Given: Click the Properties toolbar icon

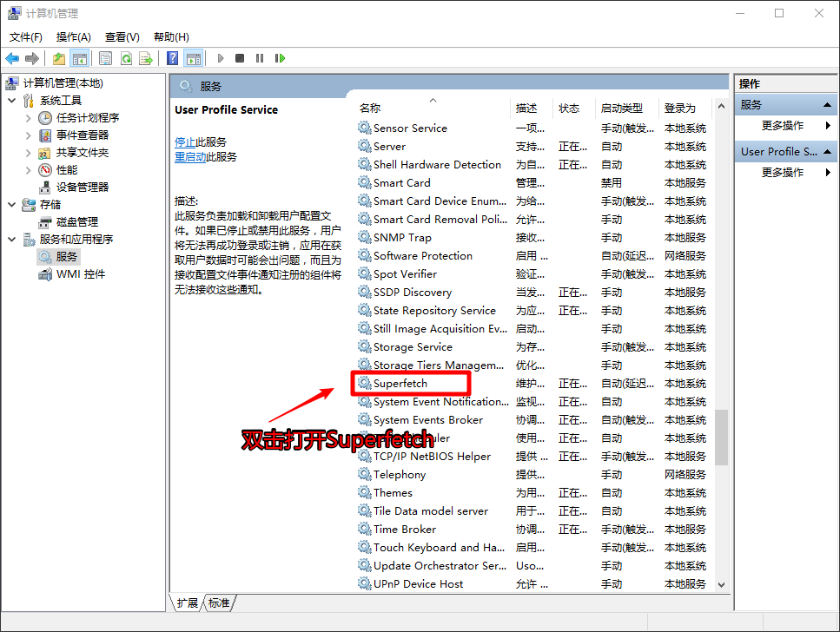Looking at the screenshot, I should coord(106,58).
